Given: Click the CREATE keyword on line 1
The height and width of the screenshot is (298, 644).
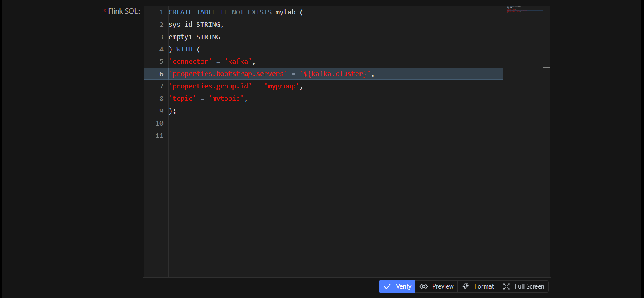Looking at the screenshot, I should (180, 12).
